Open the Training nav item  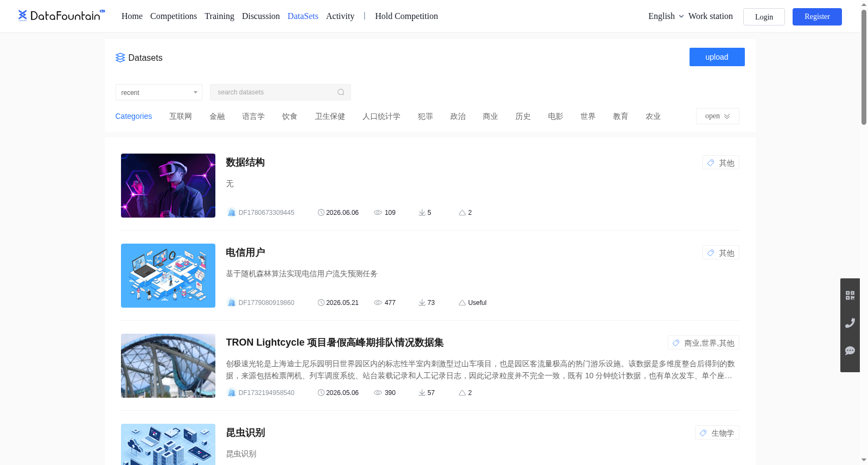coord(219,16)
